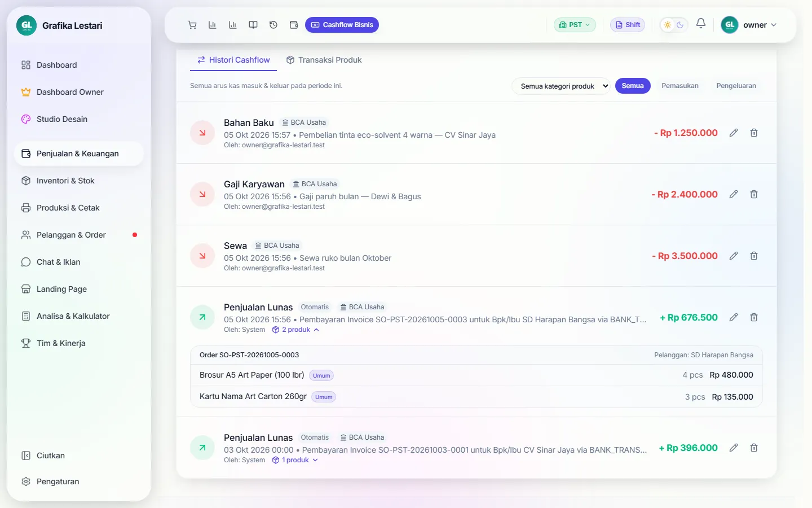Viewport: 812px width, 508px height.
Task: Toggle the light/dark theme switch
Action: point(674,25)
